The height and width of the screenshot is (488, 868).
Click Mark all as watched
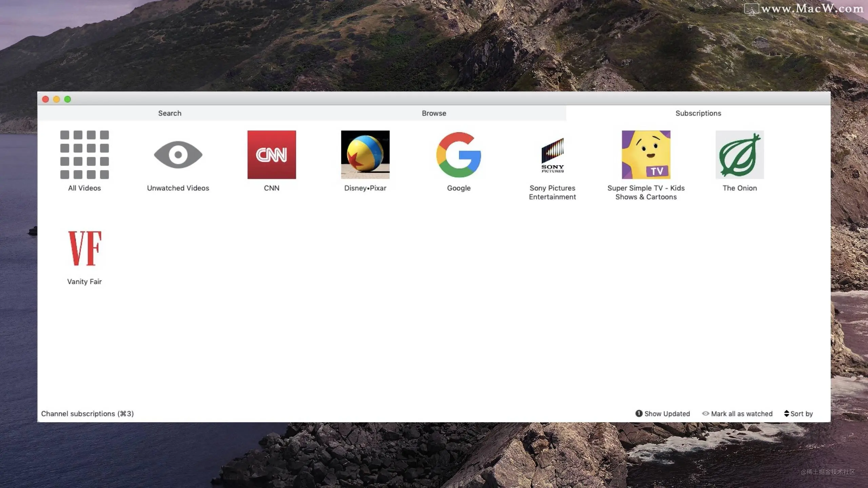737,413
